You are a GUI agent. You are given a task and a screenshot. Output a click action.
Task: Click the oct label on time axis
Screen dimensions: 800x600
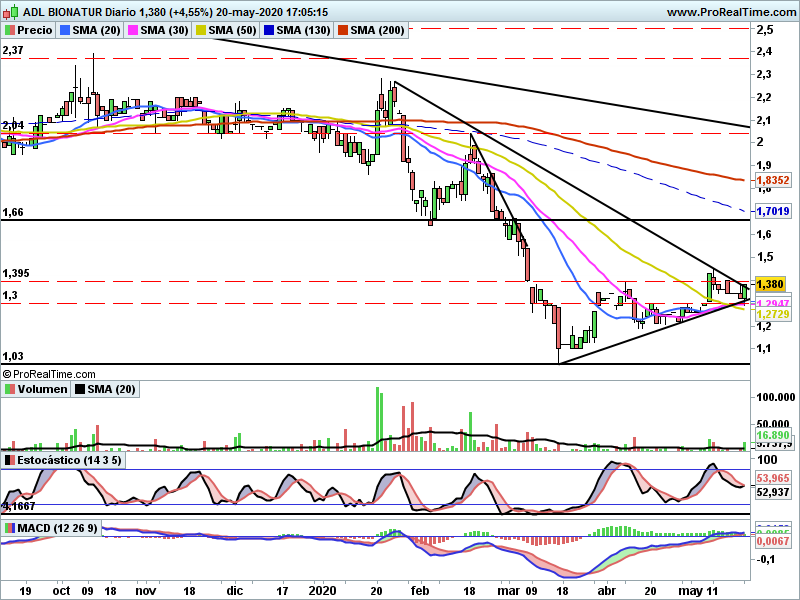[x=61, y=591]
